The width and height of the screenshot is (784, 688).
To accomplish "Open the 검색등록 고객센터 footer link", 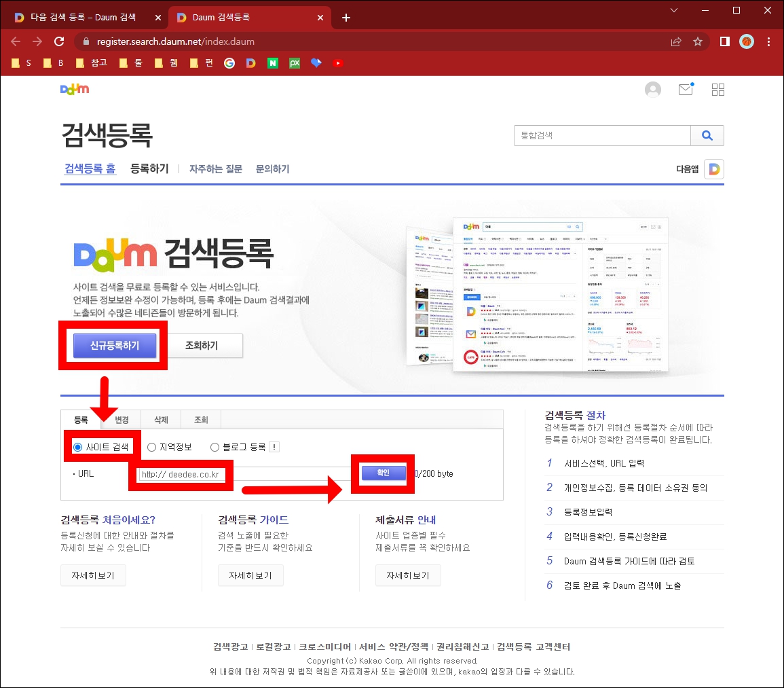I will coord(534,647).
